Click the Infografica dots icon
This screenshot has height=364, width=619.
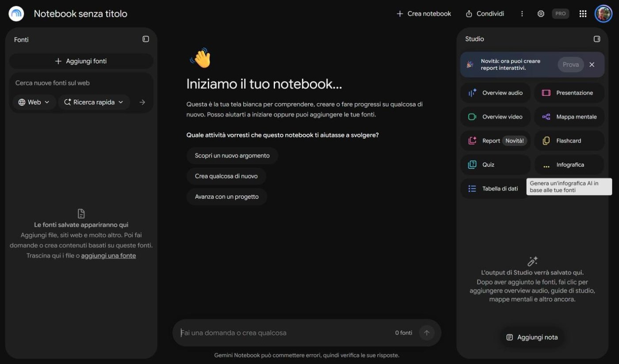click(x=546, y=167)
